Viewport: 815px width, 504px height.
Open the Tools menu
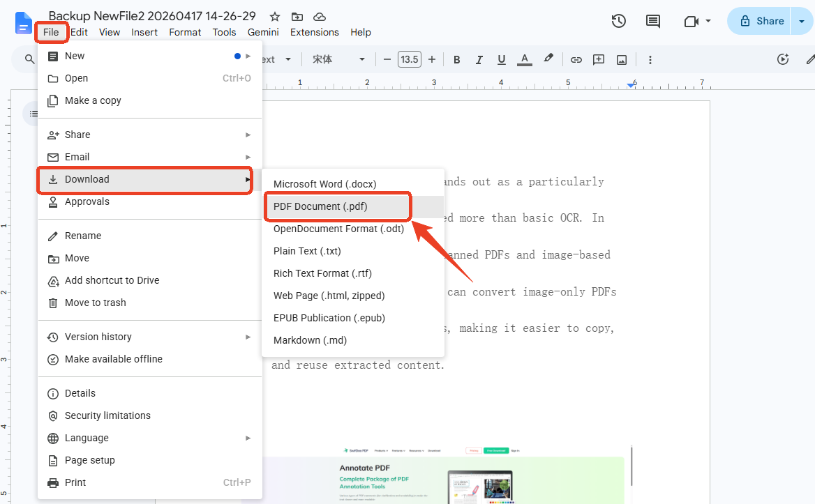[224, 32]
